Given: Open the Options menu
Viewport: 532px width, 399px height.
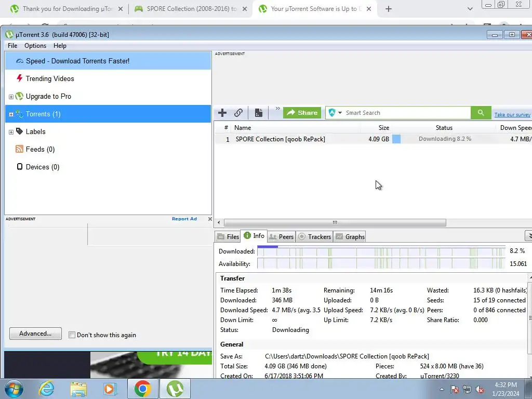Looking at the screenshot, I should pyautogui.click(x=35, y=46).
